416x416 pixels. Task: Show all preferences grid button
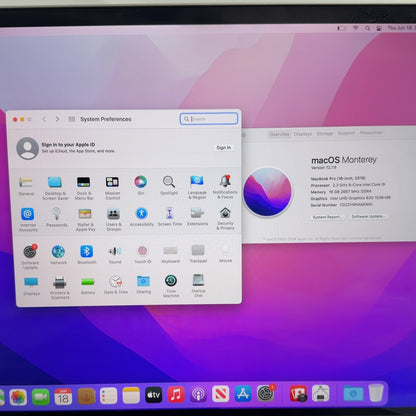71,119
